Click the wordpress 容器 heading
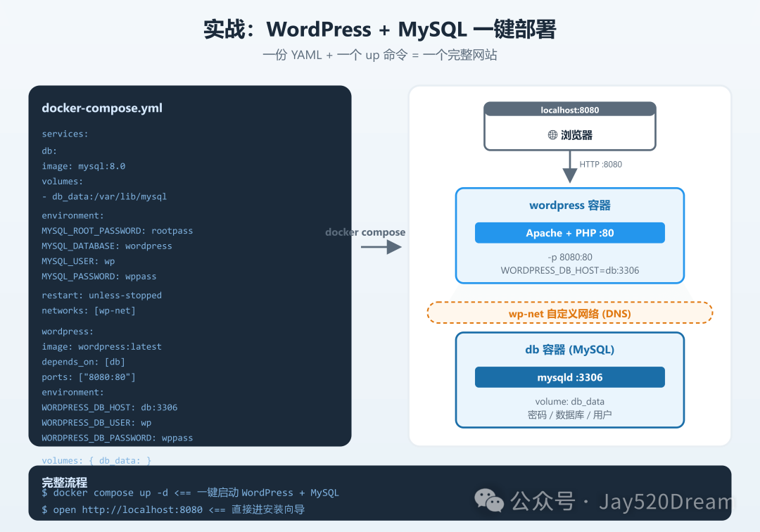 click(569, 205)
